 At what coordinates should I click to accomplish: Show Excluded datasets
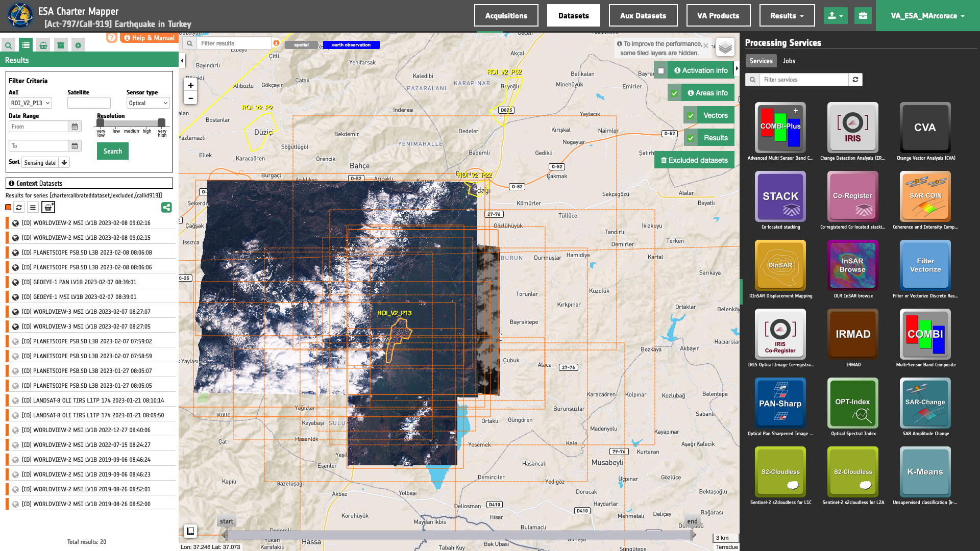coord(694,160)
